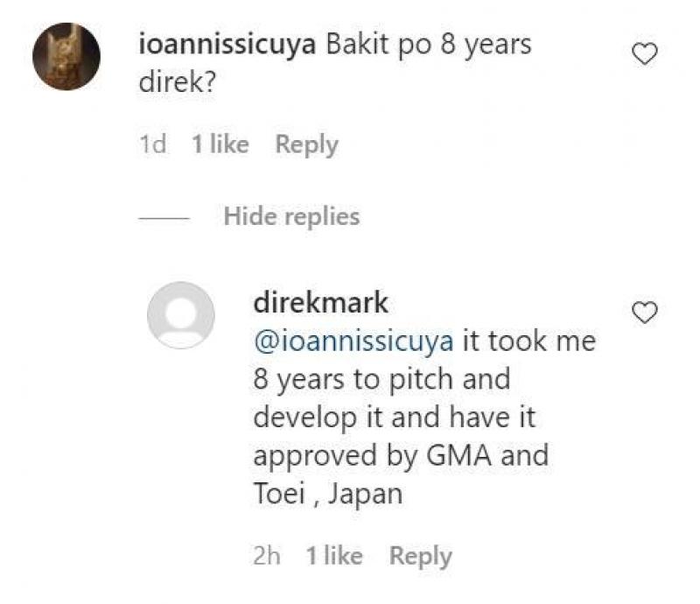Like the ioannissicuya comment with heart icon

point(645,55)
